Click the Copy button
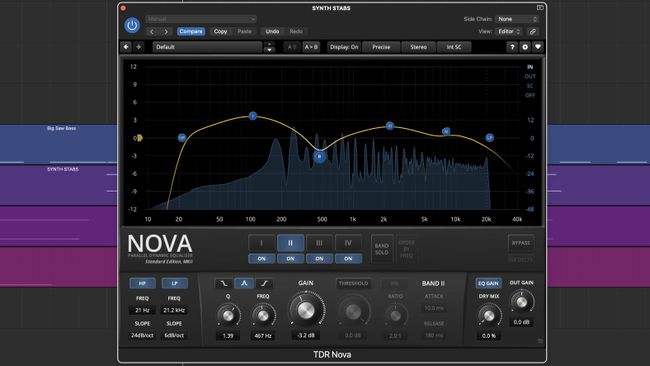The height and width of the screenshot is (366, 650). pos(220,32)
